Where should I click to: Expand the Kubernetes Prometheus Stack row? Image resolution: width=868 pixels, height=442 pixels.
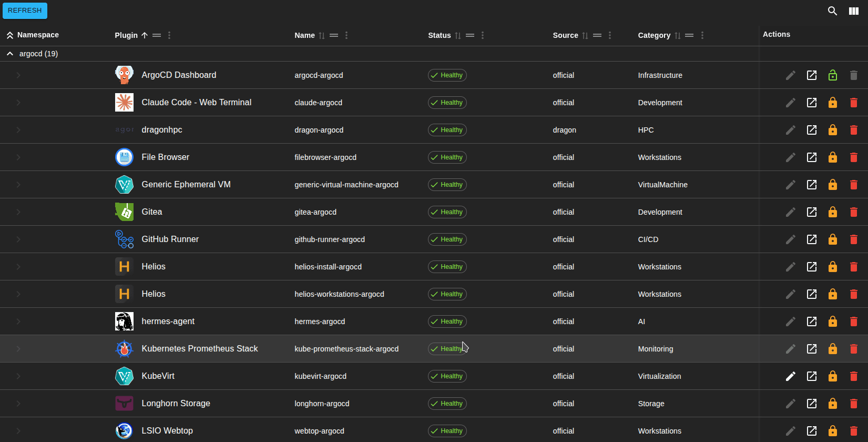click(18, 349)
